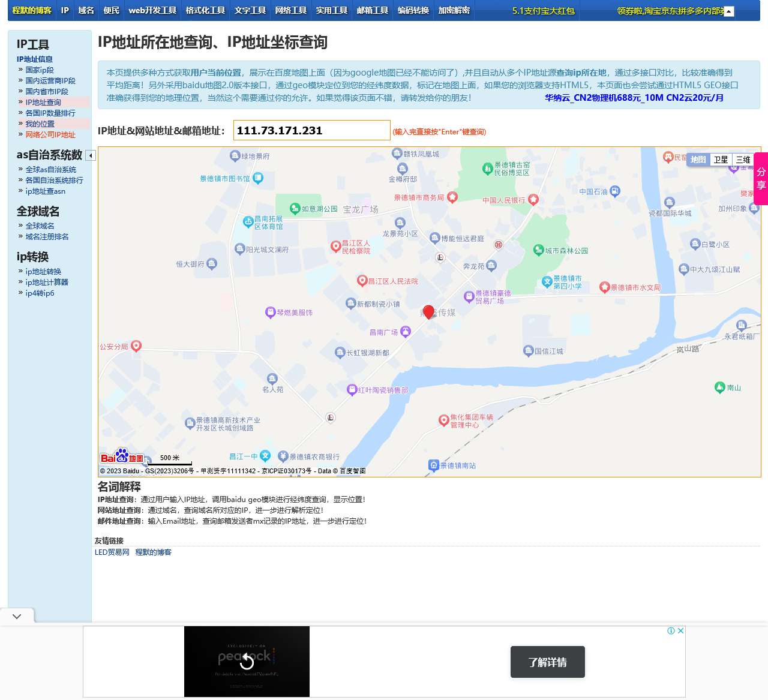The width and height of the screenshot is (768, 700).
Task: Click the IP address input field
Action: click(311, 130)
